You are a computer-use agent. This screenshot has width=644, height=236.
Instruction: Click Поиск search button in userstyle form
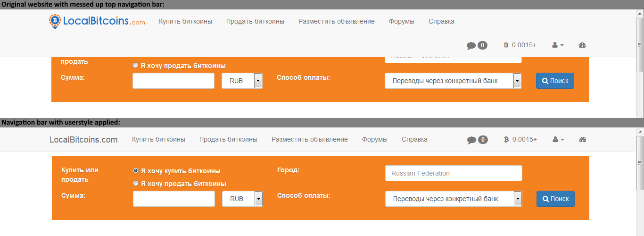pos(555,199)
